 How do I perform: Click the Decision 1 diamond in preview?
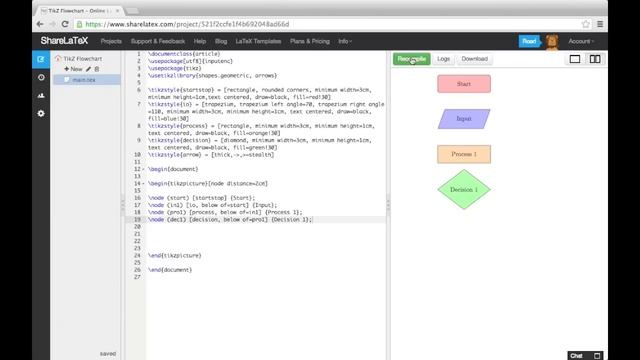[x=464, y=189]
